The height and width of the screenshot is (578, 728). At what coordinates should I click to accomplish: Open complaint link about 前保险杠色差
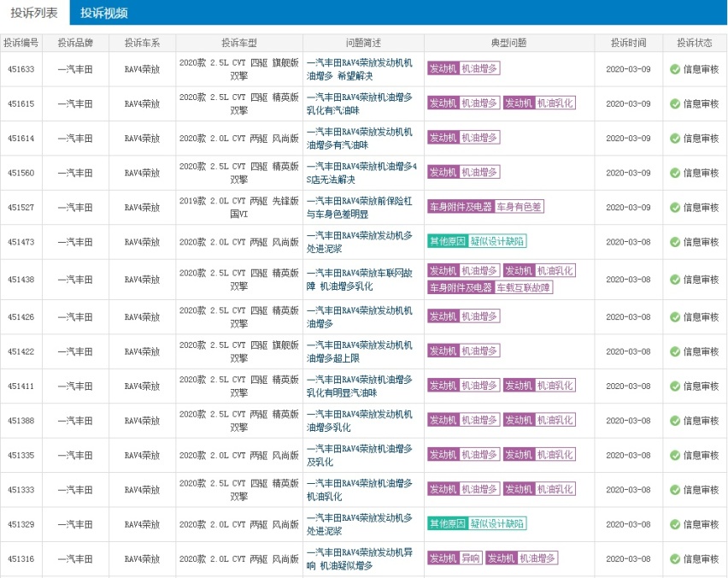tap(360, 207)
